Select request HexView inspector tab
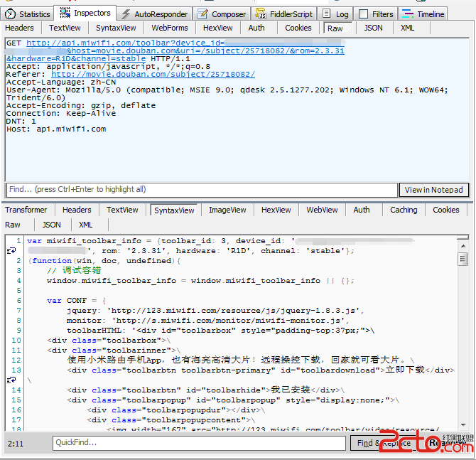This screenshot has height=460, width=476. pyautogui.click(x=218, y=28)
